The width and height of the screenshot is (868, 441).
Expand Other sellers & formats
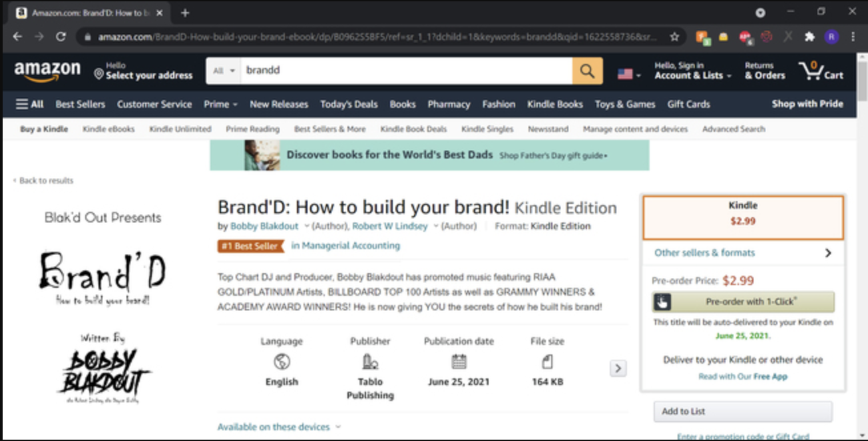click(743, 253)
